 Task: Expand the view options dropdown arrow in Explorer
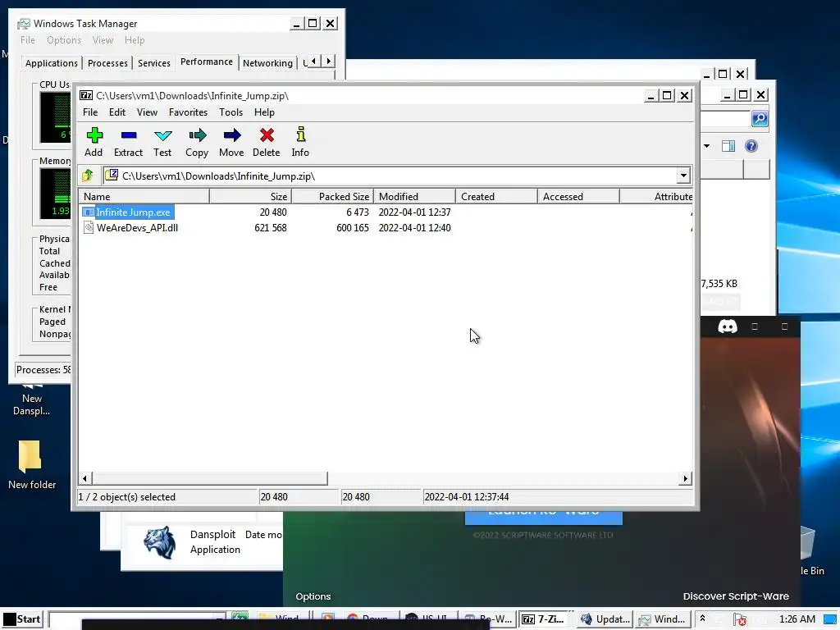pyautogui.click(x=706, y=146)
